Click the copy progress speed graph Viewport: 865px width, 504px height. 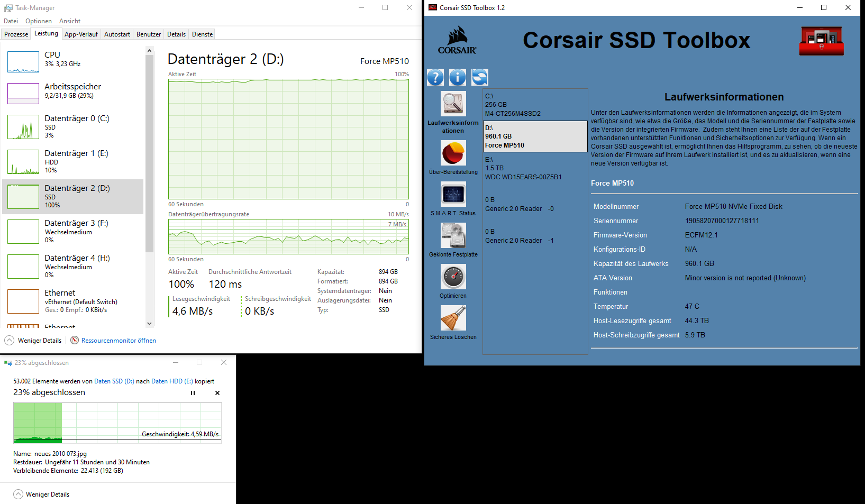tap(117, 423)
